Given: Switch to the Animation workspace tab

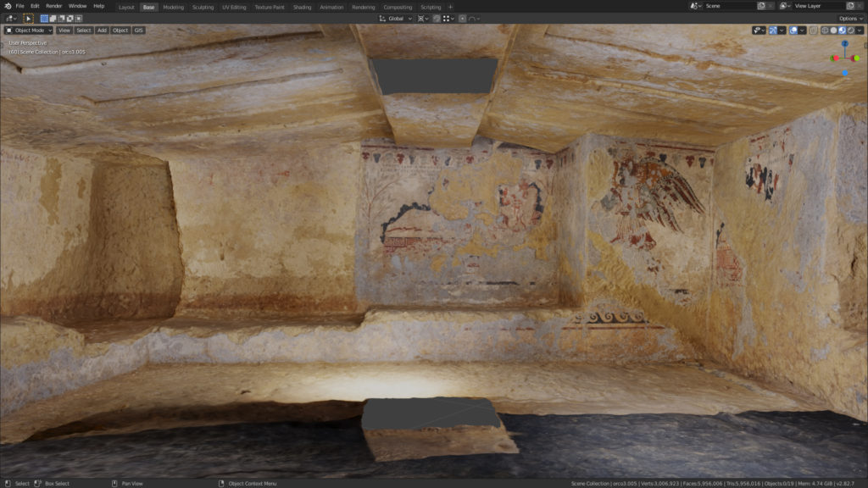Looking at the screenshot, I should (x=331, y=7).
